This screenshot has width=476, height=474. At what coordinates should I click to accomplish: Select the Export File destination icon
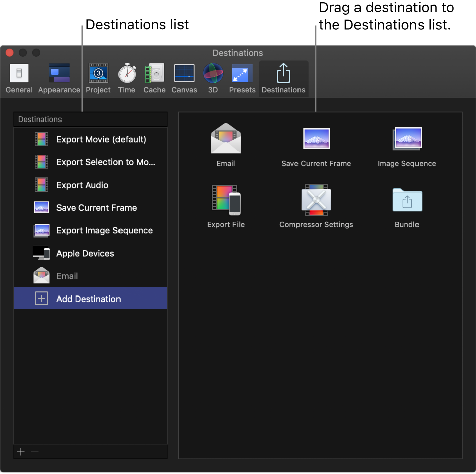pyautogui.click(x=226, y=200)
